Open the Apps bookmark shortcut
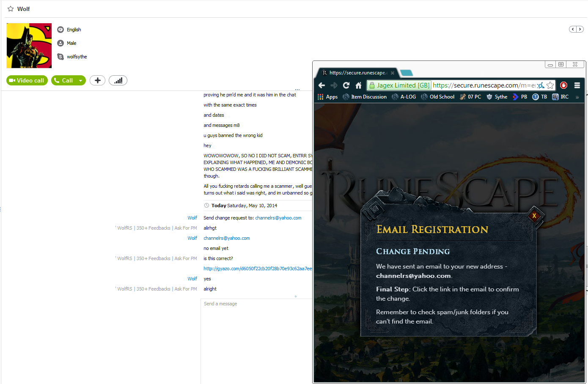 click(x=327, y=97)
